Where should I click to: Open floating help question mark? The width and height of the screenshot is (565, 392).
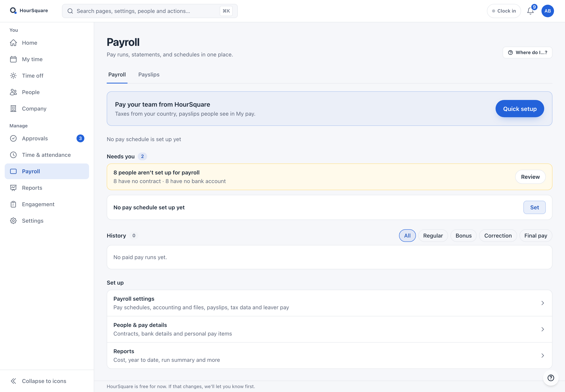pos(551,378)
